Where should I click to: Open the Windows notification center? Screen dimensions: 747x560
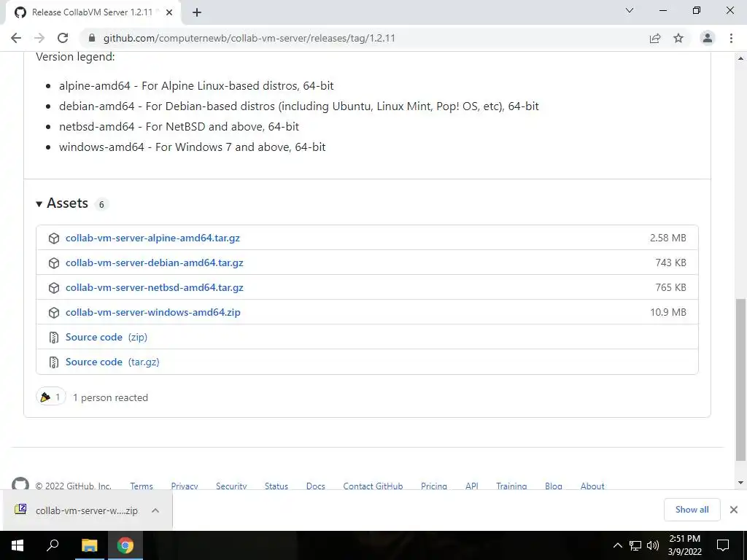[723, 545]
